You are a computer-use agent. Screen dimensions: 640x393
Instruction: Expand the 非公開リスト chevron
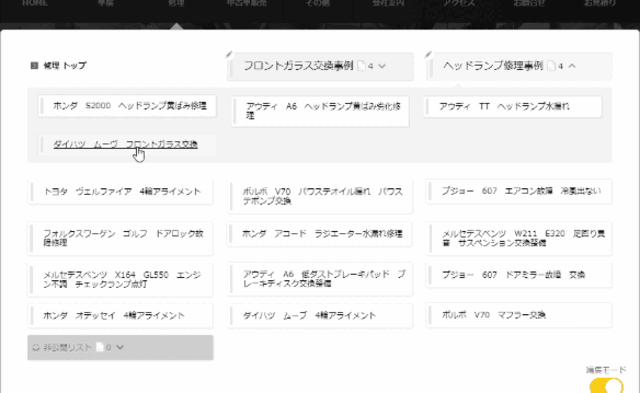pos(120,347)
